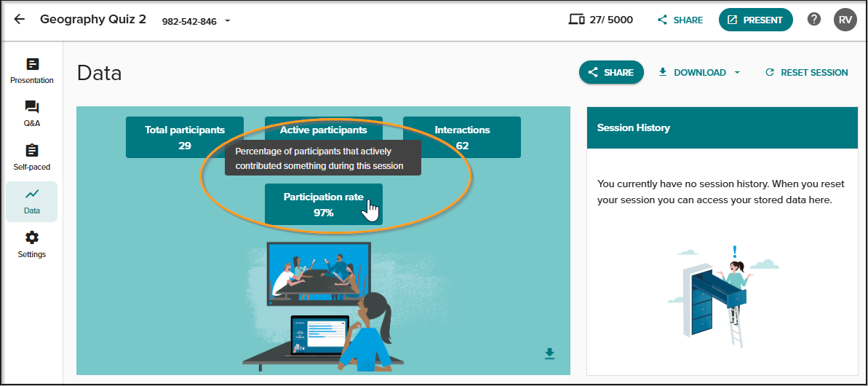Expand the session code 982-542-846 dropdown
The width and height of the screenshot is (868, 386).
[x=228, y=21]
